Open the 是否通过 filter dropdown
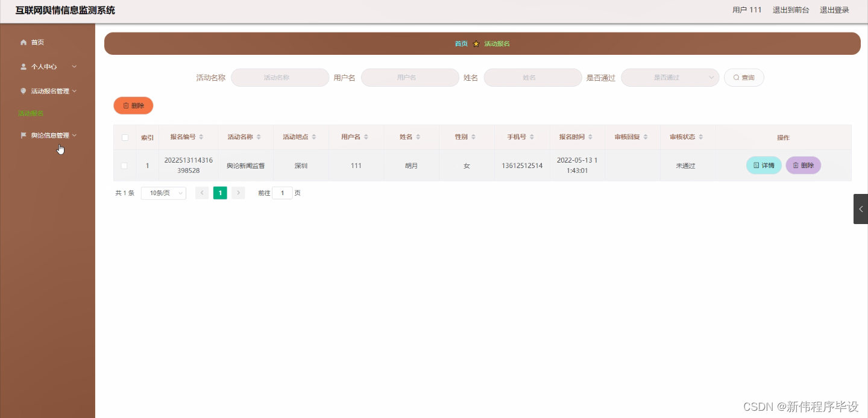Viewport: 868px width, 418px height. coord(670,78)
